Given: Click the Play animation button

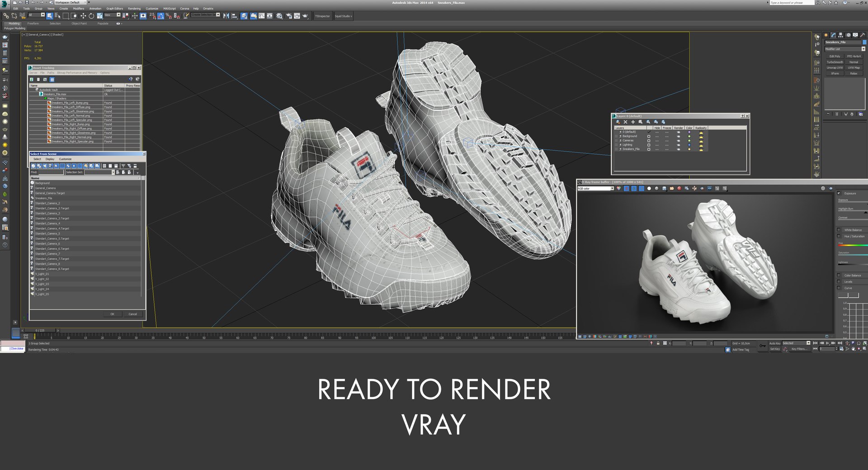Looking at the screenshot, I should coord(828,343).
